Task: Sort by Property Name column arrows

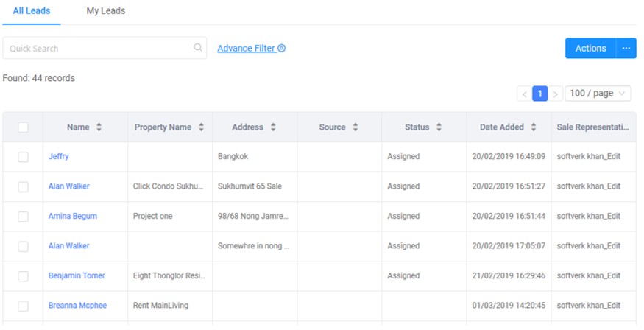Action: pos(201,127)
